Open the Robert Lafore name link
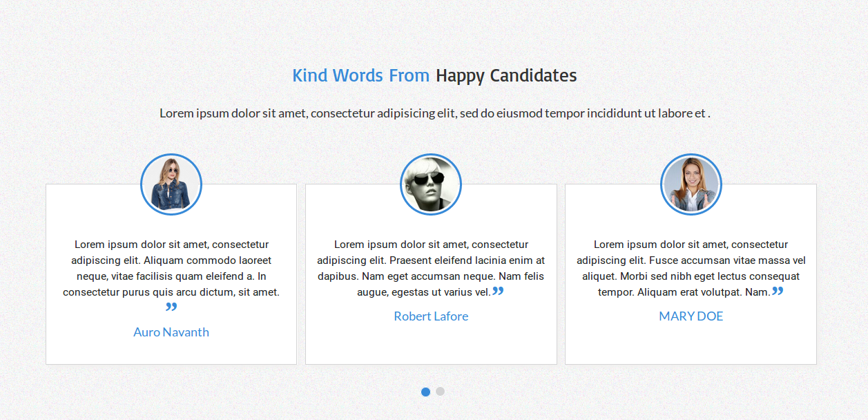This screenshot has height=420, width=868. (x=431, y=316)
